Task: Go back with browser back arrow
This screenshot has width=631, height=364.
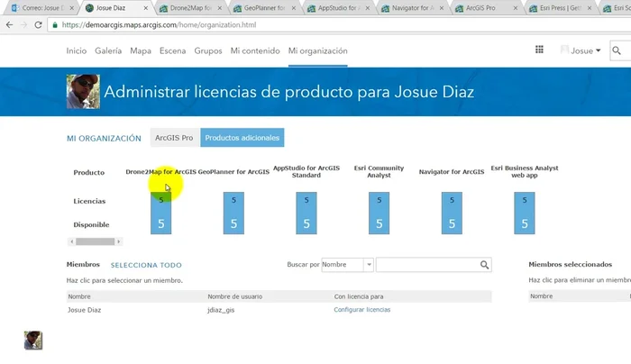Action: 10,25
